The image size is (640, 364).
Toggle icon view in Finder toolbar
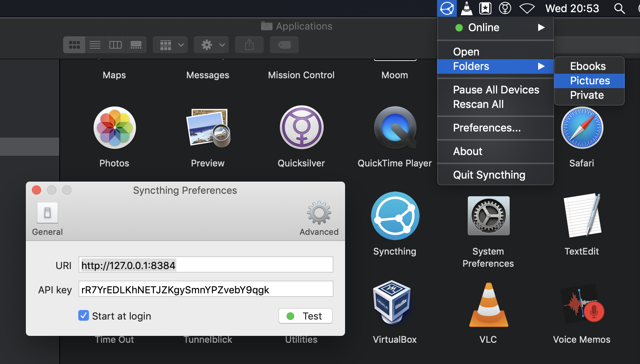tap(74, 44)
